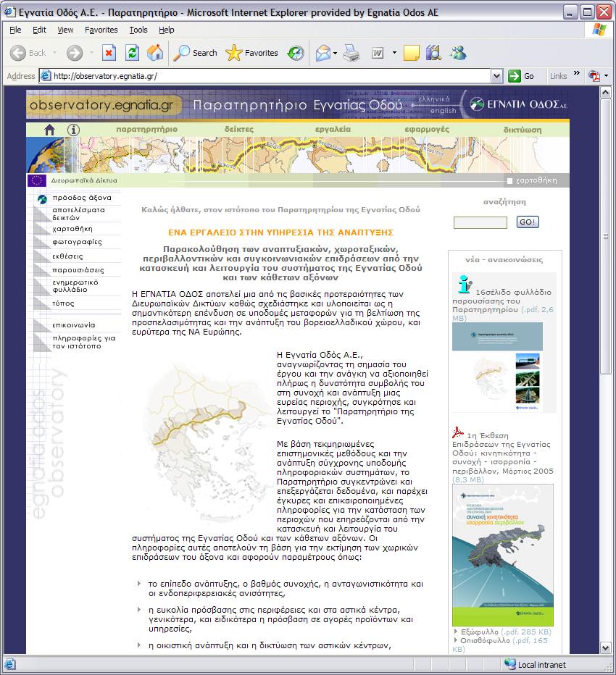Select the εργαλεία navigation tab

tap(333, 129)
